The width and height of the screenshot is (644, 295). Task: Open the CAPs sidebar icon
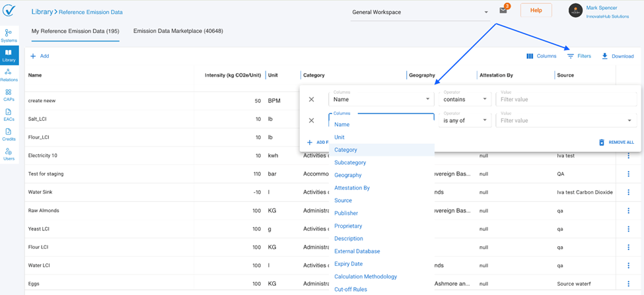click(x=9, y=95)
